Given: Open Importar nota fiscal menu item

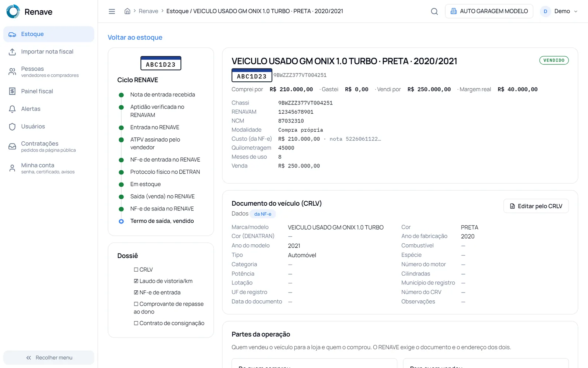Looking at the screenshot, I should [49, 52].
